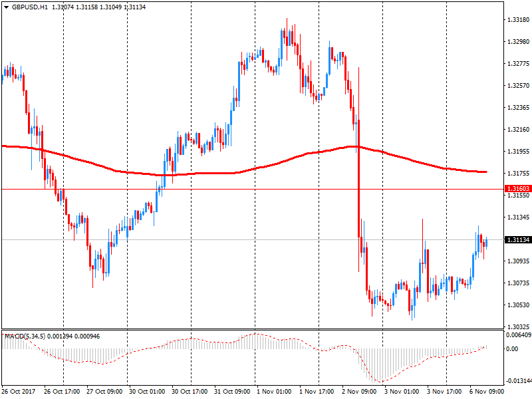The height and width of the screenshot is (399, 532).
Task: Click the 1 Nov 17:00 time label
Action: tap(317, 392)
